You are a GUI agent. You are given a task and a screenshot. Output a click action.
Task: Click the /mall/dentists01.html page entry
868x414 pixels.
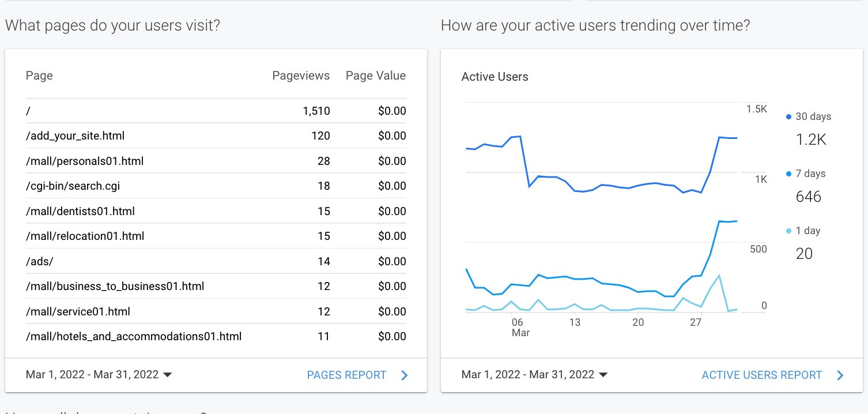80,212
